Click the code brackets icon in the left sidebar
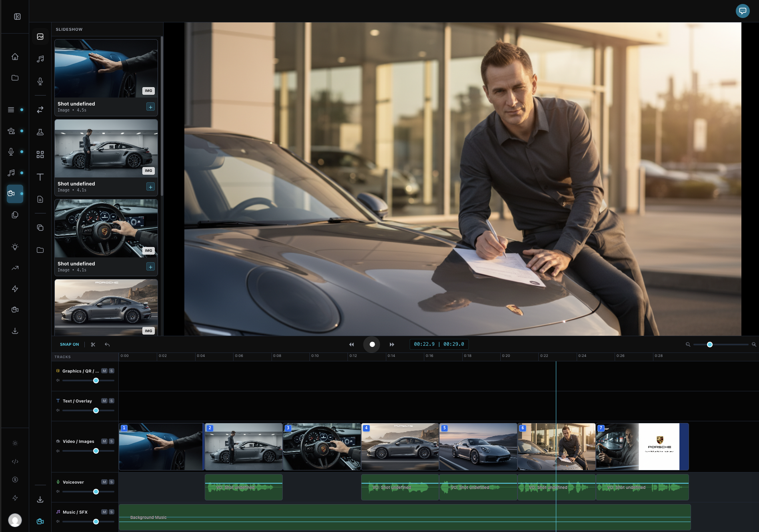 coord(15,461)
